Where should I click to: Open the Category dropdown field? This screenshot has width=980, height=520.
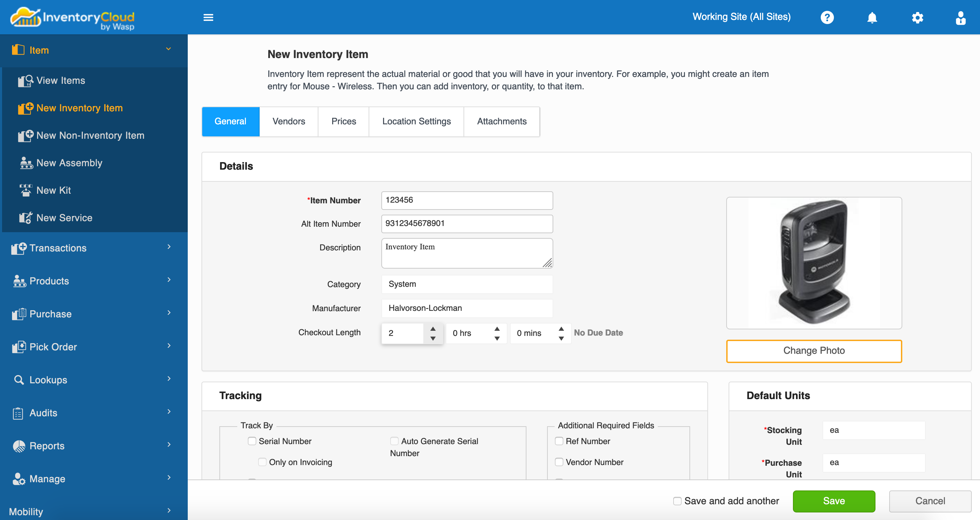(467, 284)
